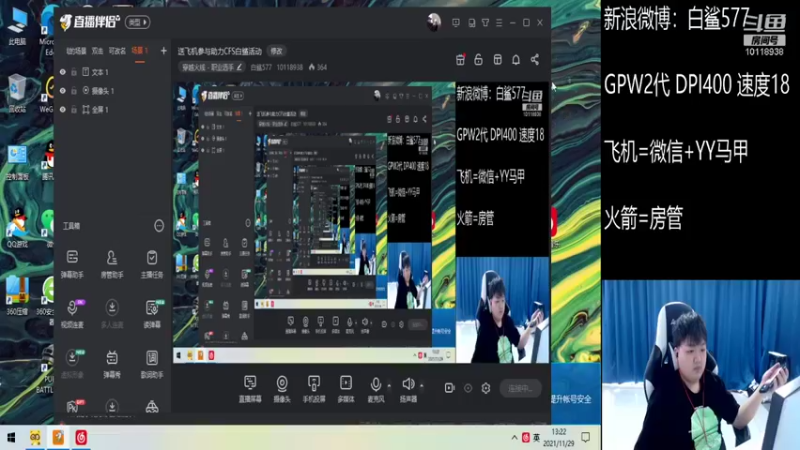Select the 全屏 1 source row
The height and width of the screenshot is (450, 800).
pos(112,109)
